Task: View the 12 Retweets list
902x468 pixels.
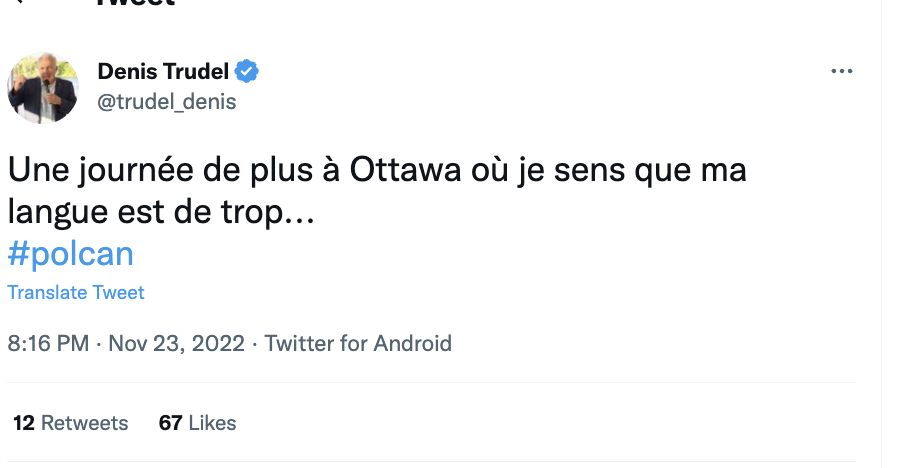Action: tap(71, 423)
